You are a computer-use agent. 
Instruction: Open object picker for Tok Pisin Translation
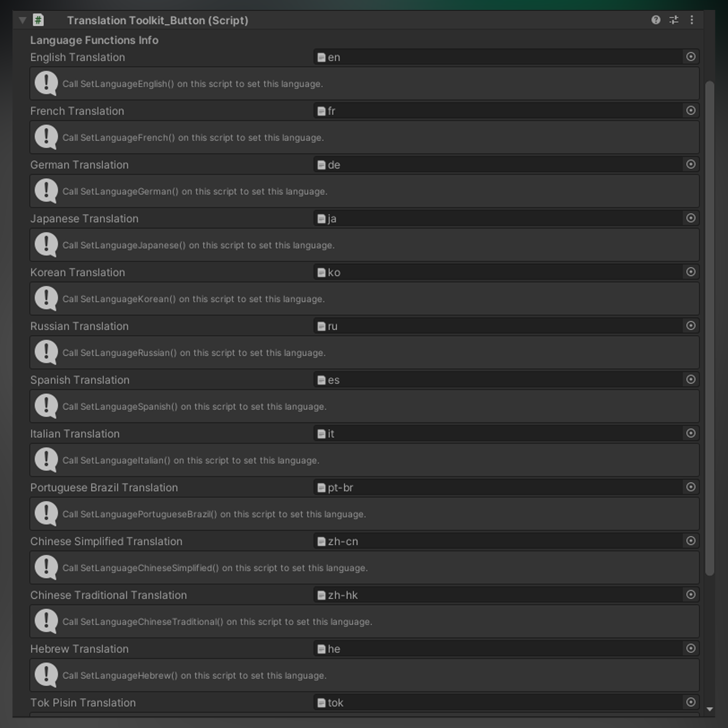690,703
